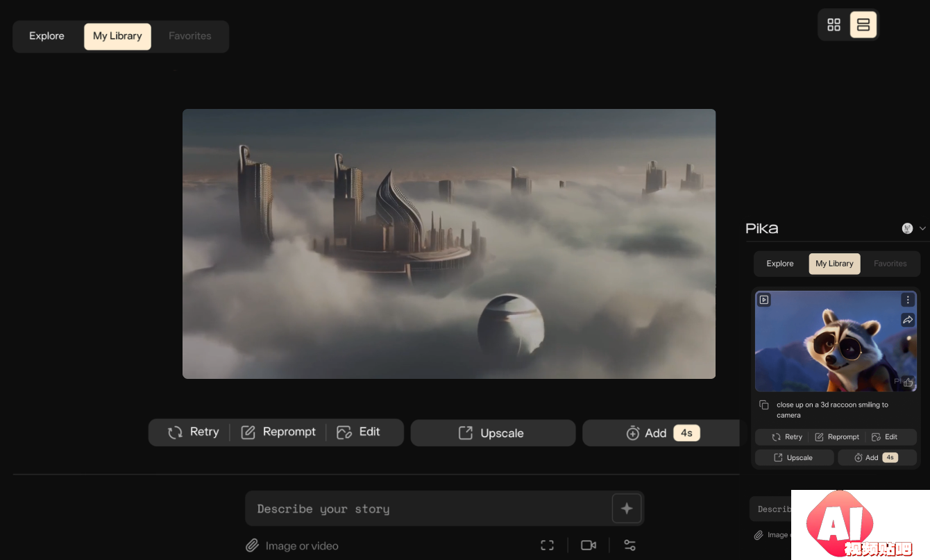This screenshot has height=560, width=930.
Task: Open the aspect ratio frame settings icon
Action: coord(547,545)
